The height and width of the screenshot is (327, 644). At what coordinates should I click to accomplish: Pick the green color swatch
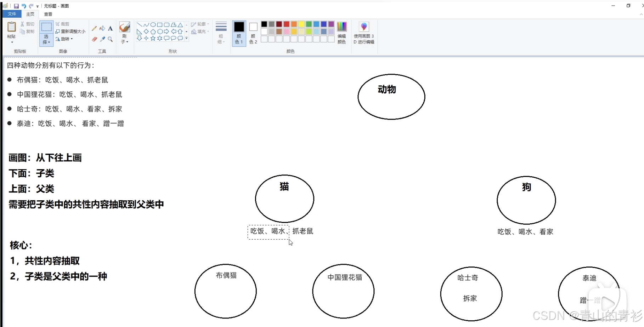[x=309, y=24]
